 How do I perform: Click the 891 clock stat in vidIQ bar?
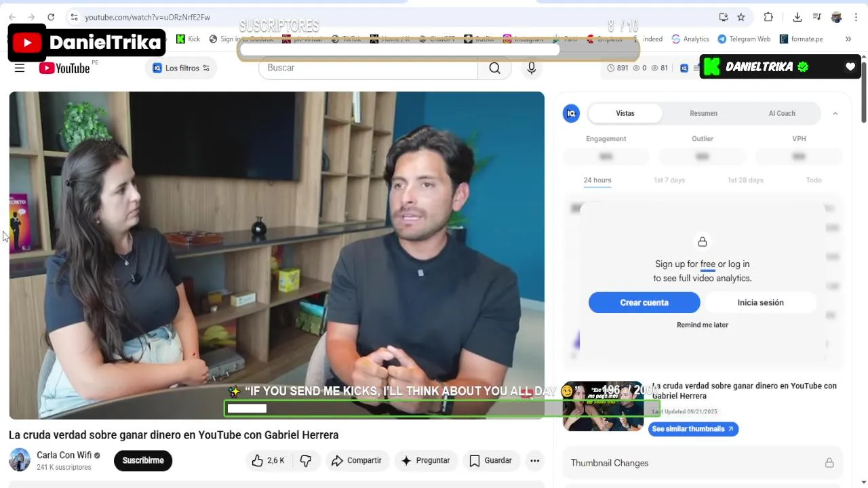618,68
